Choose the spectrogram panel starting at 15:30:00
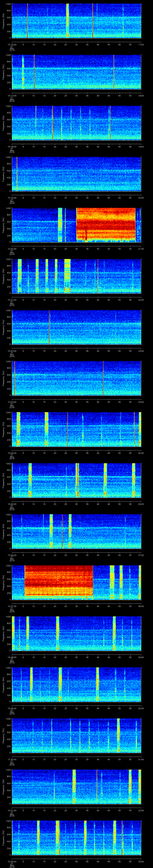This screenshot has width=153, height=868. [x=77, y=736]
